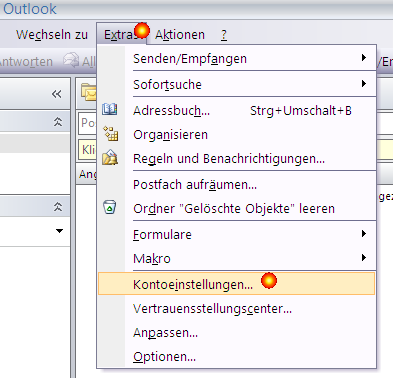The height and width of the screenshot is (378, 393).
Task: Click the Organisieren icon
Action: pos(110,133)
